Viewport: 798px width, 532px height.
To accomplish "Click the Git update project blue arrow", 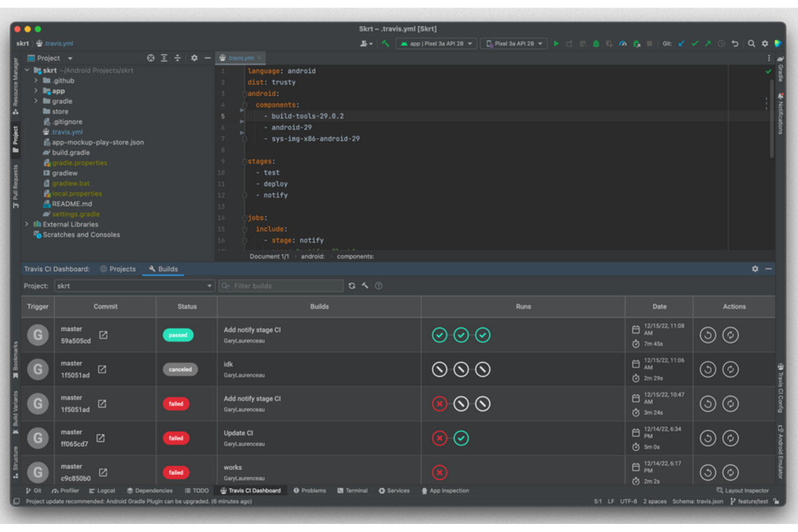I will click(x=682, y=44).
